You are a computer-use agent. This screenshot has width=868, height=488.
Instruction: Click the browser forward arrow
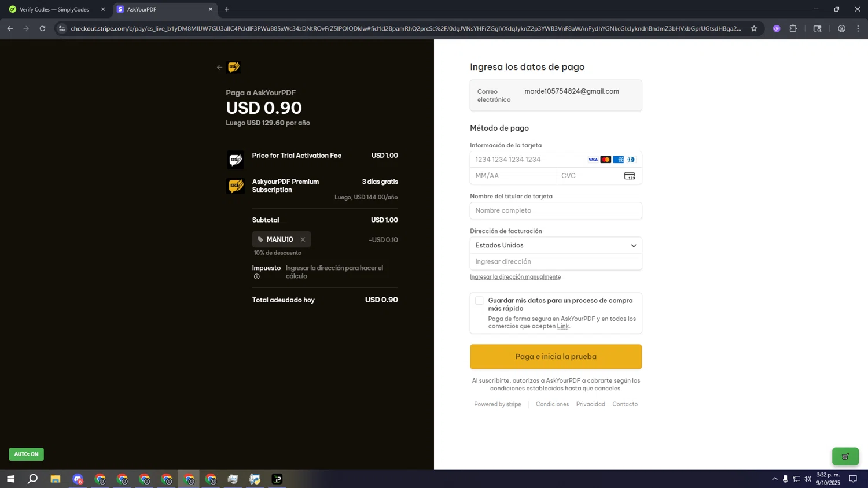click(26, 28)
